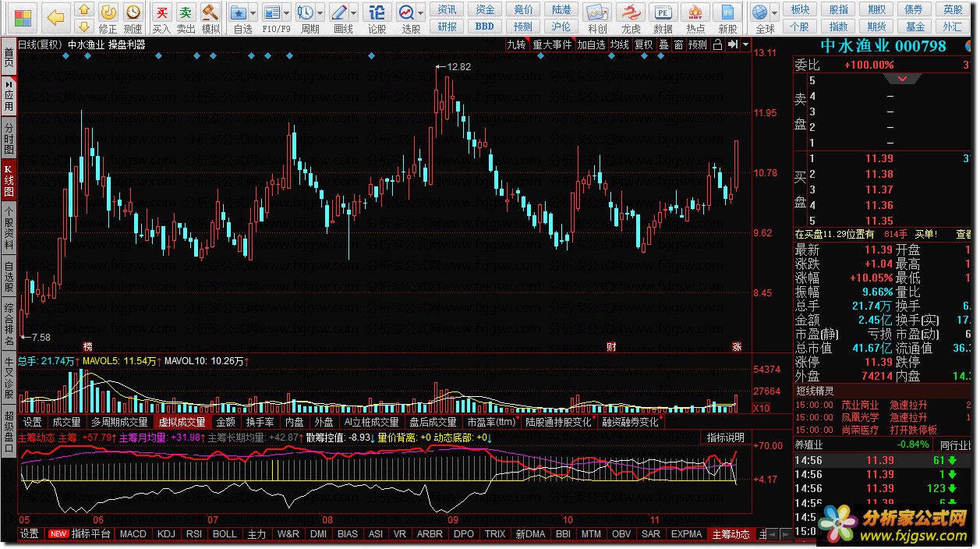Image resolution: width=980 pixels, height=549 pixels.
Task: Click the 涨 marker below latest candle
Action: (736, 346)
